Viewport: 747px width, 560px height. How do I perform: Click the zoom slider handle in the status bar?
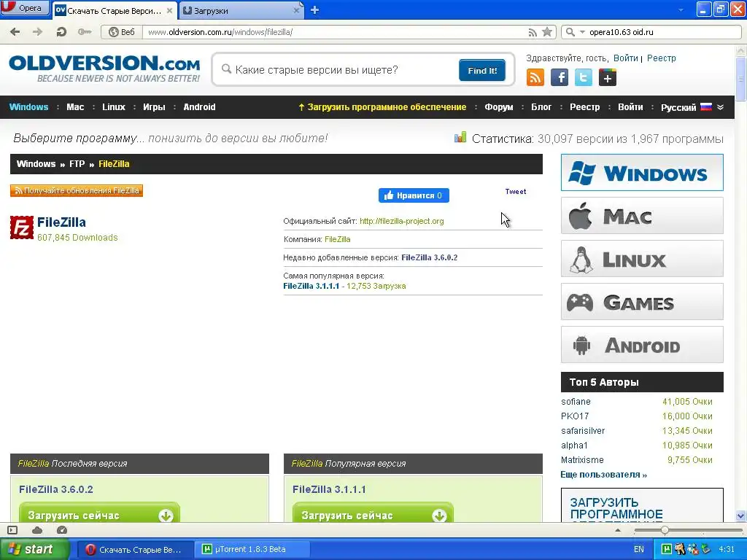tap(665, 530)
